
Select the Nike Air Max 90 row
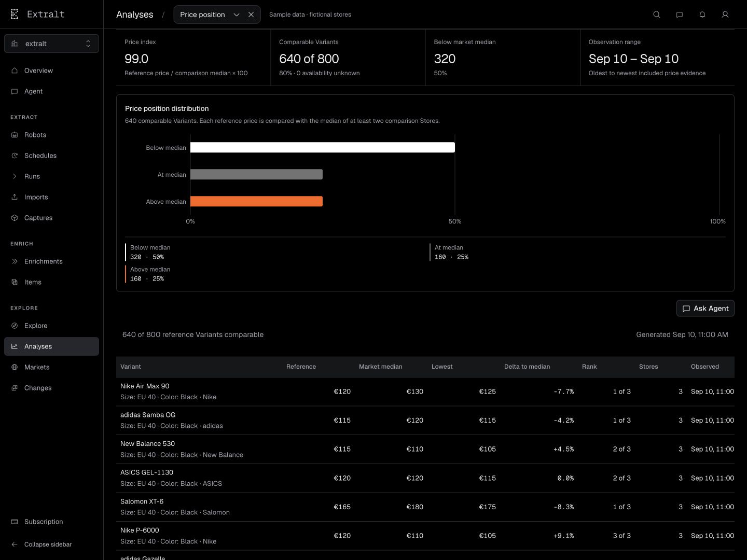point(425,391)
